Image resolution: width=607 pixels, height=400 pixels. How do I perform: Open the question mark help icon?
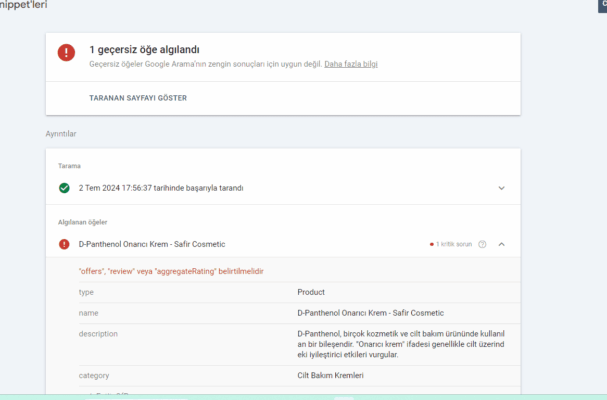(x=482, y=244)
